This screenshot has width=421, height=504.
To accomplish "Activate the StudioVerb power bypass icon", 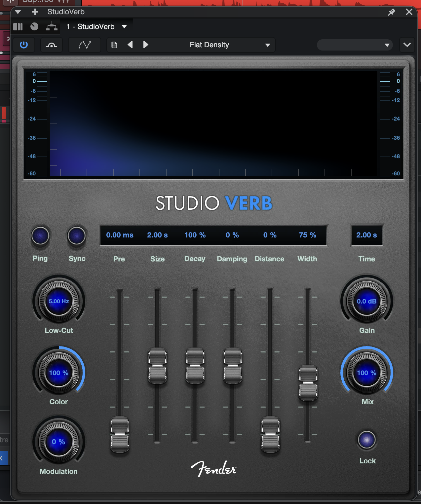I will (x=23, y=45).
